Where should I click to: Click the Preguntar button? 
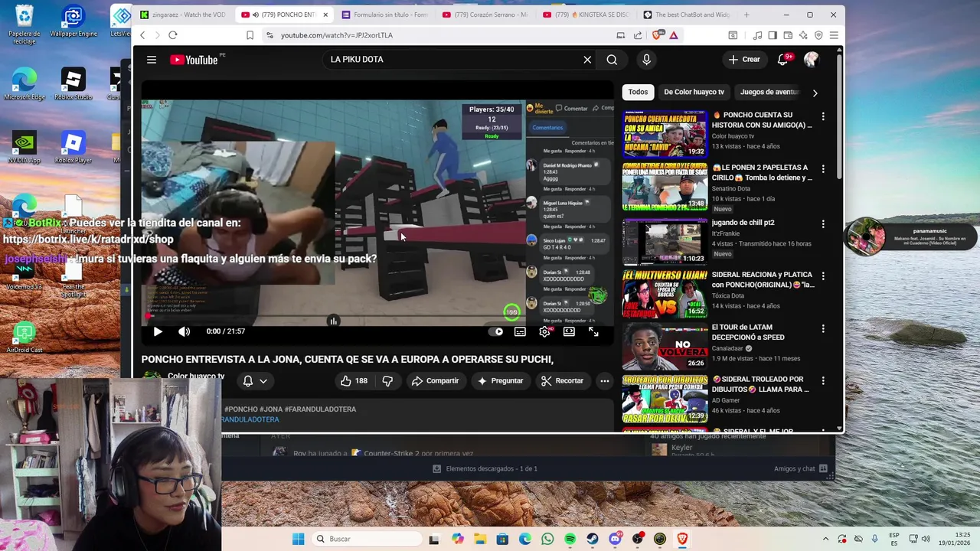pos(500,380)
